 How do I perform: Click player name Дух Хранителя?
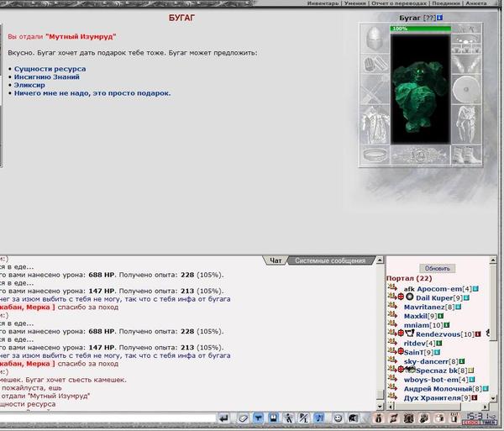tap(433, 398)
